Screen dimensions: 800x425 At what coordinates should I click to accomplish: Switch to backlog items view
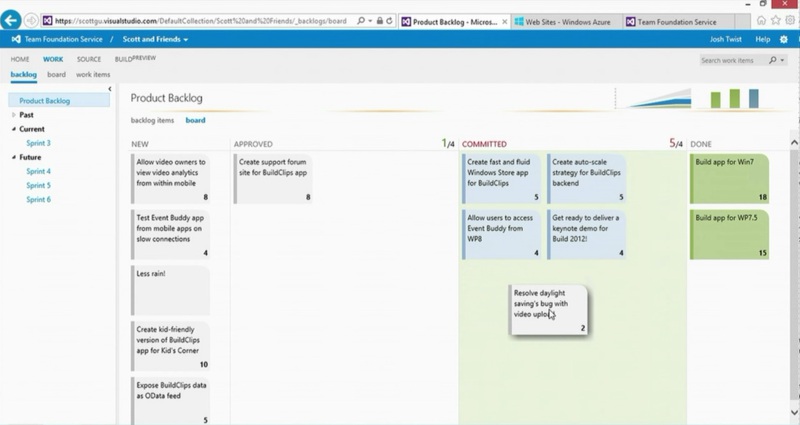(x=152, y=120)
